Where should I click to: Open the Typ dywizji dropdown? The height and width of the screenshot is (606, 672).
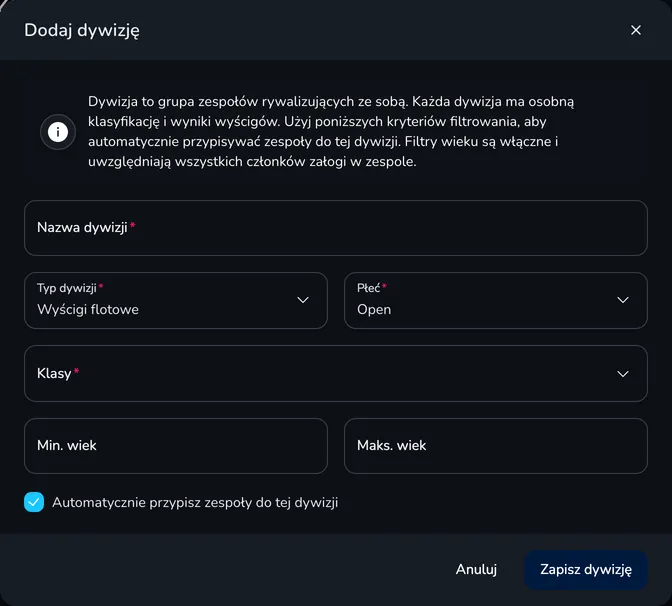[x=176, y=300]
